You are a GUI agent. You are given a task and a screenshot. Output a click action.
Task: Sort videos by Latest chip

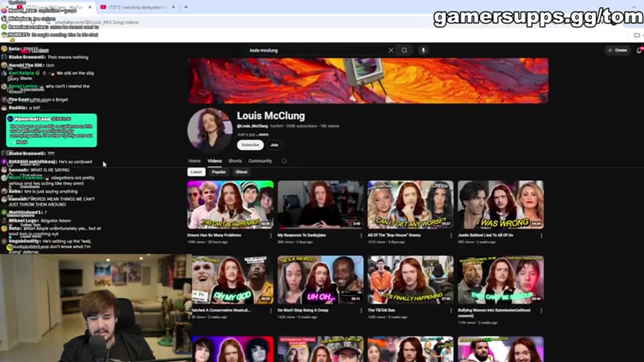coord(196,172)
